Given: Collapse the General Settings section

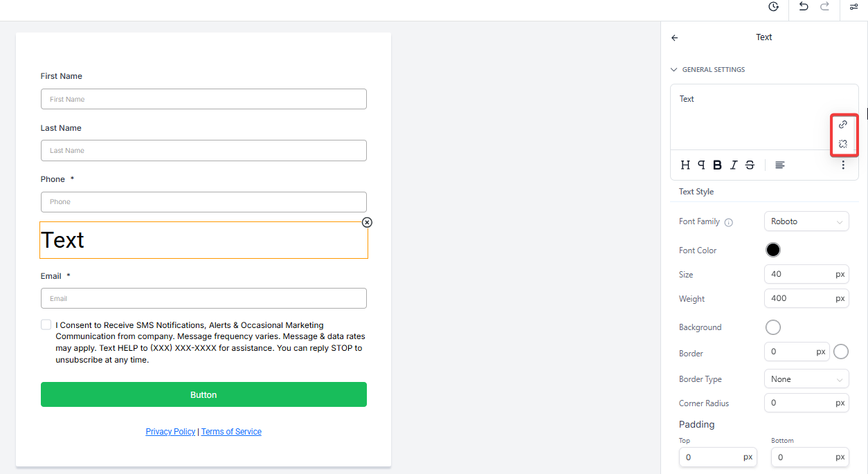Looking at the screenshot, I should coord(673,70).
